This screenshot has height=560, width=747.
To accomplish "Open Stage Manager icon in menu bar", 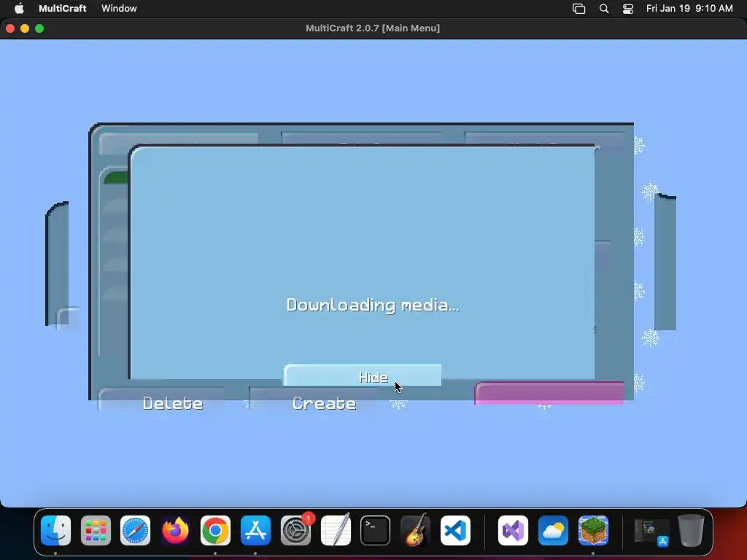I will [x=578, y=9].
